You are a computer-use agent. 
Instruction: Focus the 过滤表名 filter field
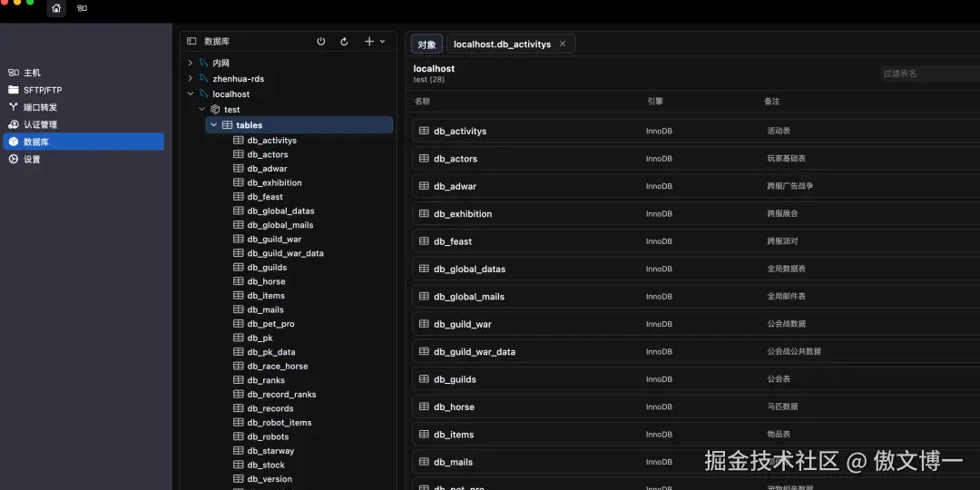tap(930, 73)
